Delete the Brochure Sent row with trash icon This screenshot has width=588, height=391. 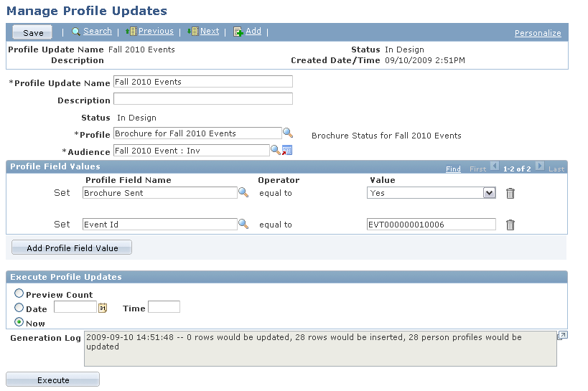(x=510, y=193)
